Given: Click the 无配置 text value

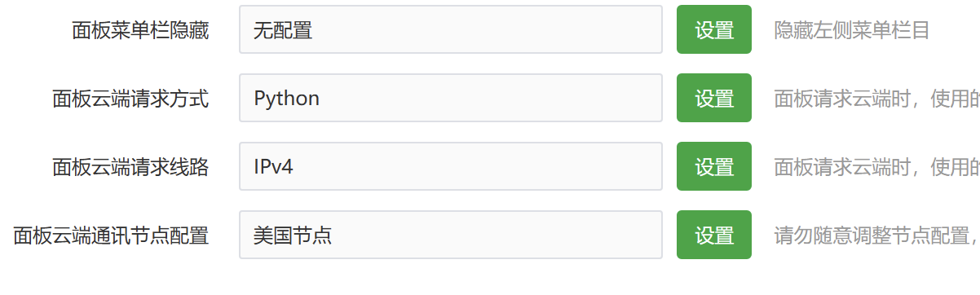Looking at the screenshot, I should (x=283, y=30).
